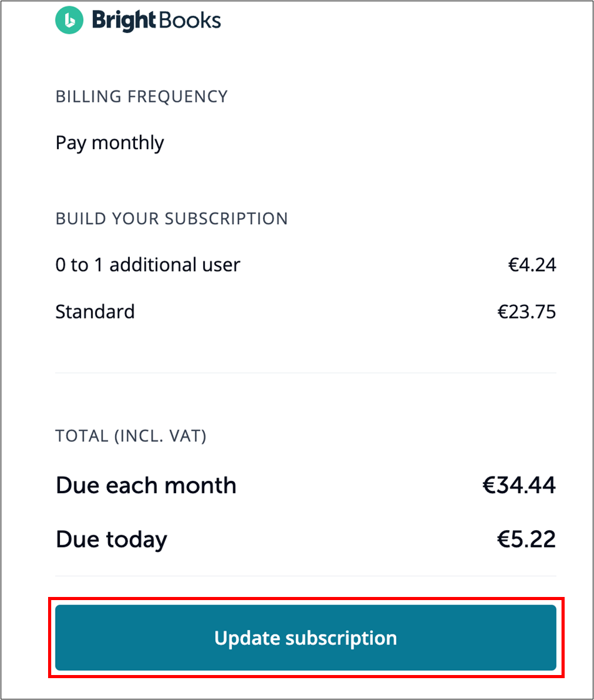Click the divider line above Update subscription
The height and width of the screenshot is (700, 594).
pyautogui.click(x=305, y=576)
